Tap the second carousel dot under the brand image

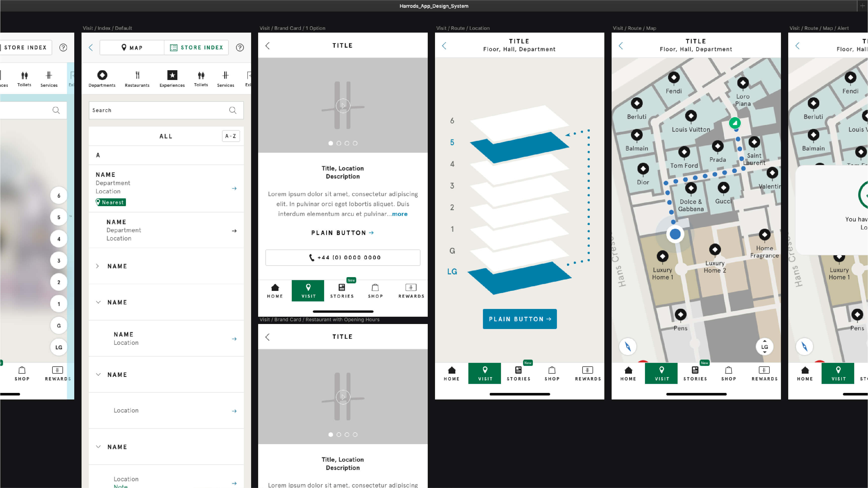(338, 143)
